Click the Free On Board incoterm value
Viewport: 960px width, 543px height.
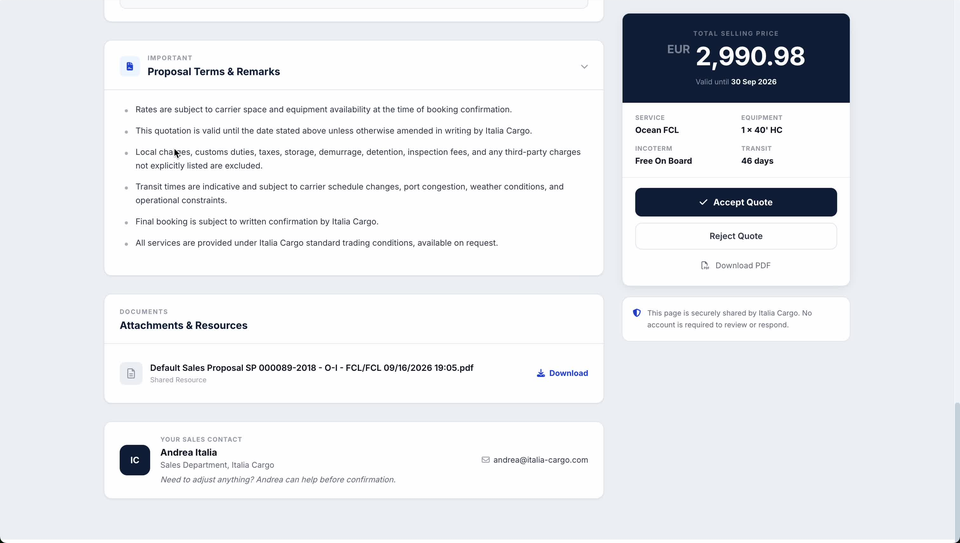click(663, 161)
